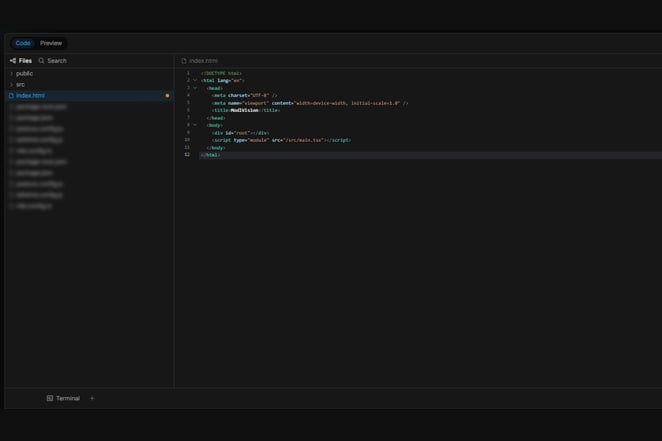The height and width of the screenshot is (441, 662).
Task: Open the Search panel label
Action: point(57,61)
